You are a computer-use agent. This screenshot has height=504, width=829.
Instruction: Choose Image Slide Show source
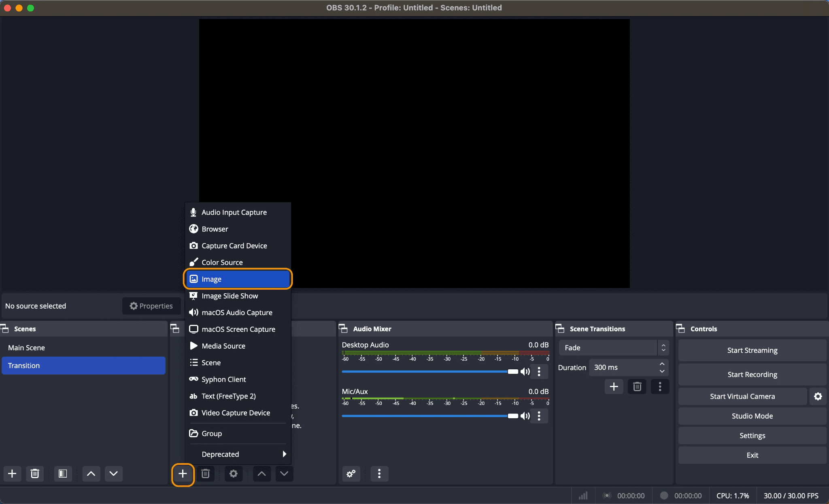tap(238, 296)
